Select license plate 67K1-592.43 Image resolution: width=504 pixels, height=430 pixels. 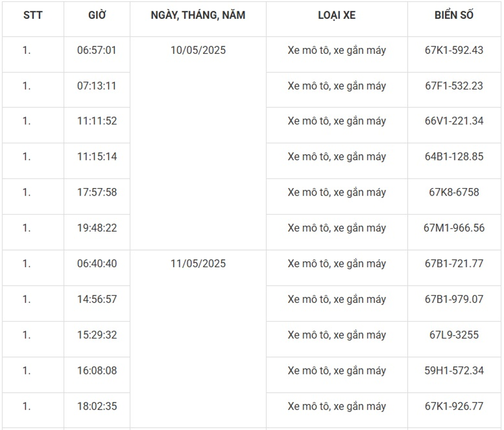[454, 51]
